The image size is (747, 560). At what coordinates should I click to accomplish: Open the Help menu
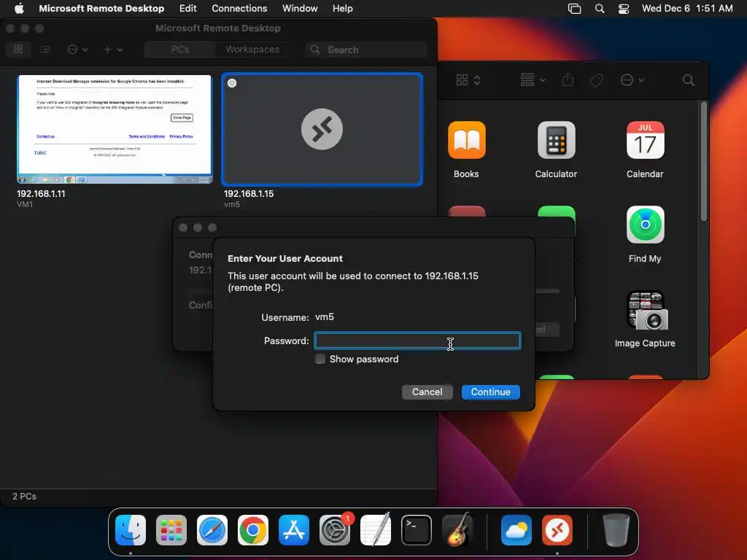click(343, 8)
